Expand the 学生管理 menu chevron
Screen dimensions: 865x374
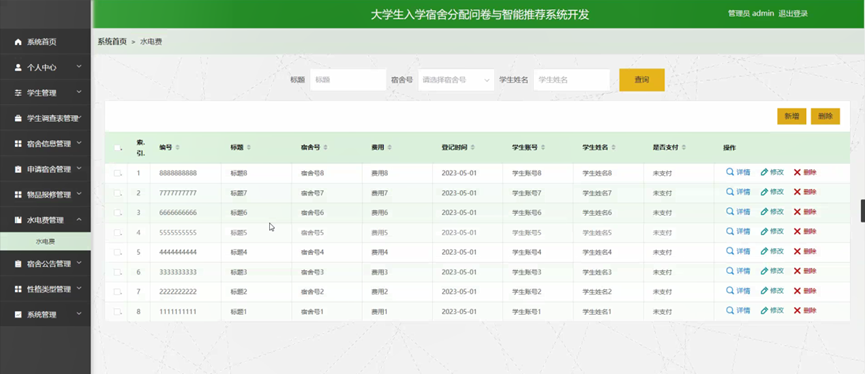pyautogui.click(x=79, y=92)
